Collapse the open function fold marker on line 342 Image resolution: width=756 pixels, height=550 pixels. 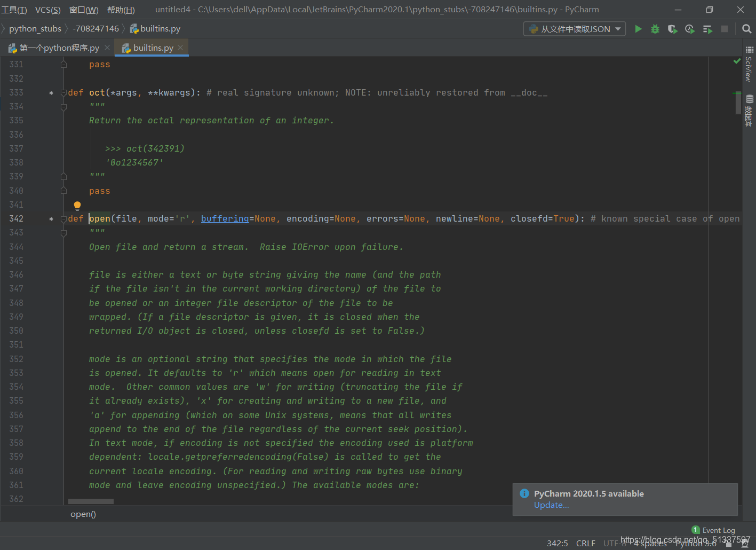[63, 218]
